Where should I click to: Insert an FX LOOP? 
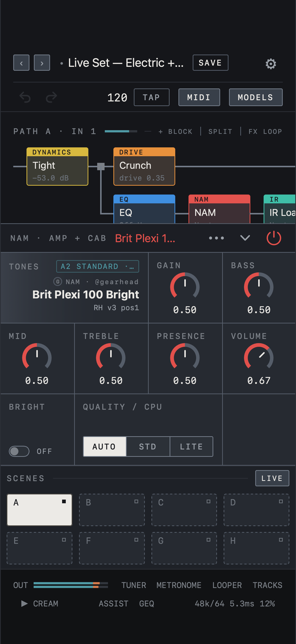pyautogui.click(x=265, y=131)
